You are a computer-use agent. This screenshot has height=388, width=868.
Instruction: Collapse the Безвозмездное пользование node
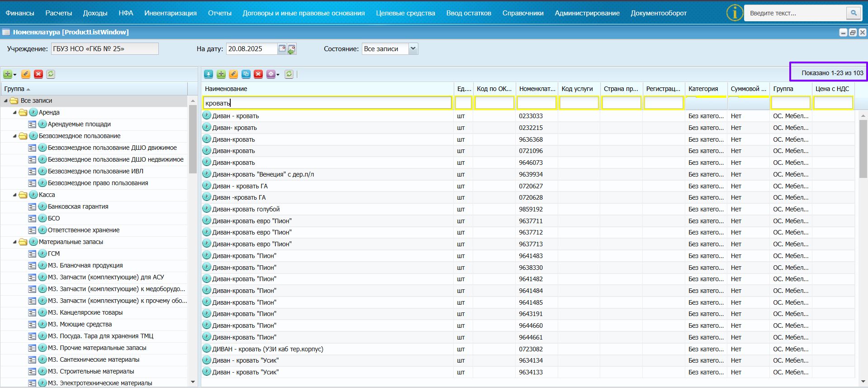[x=14, y=136]
